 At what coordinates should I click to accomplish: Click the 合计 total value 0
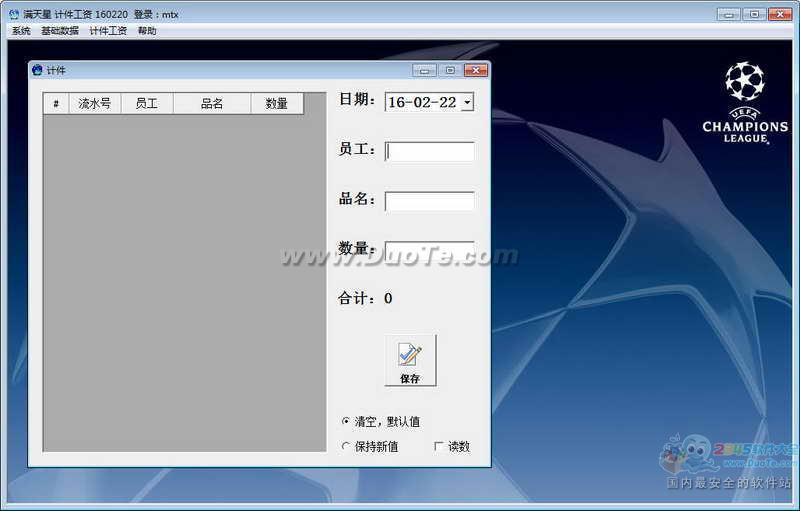click(388, 298)
